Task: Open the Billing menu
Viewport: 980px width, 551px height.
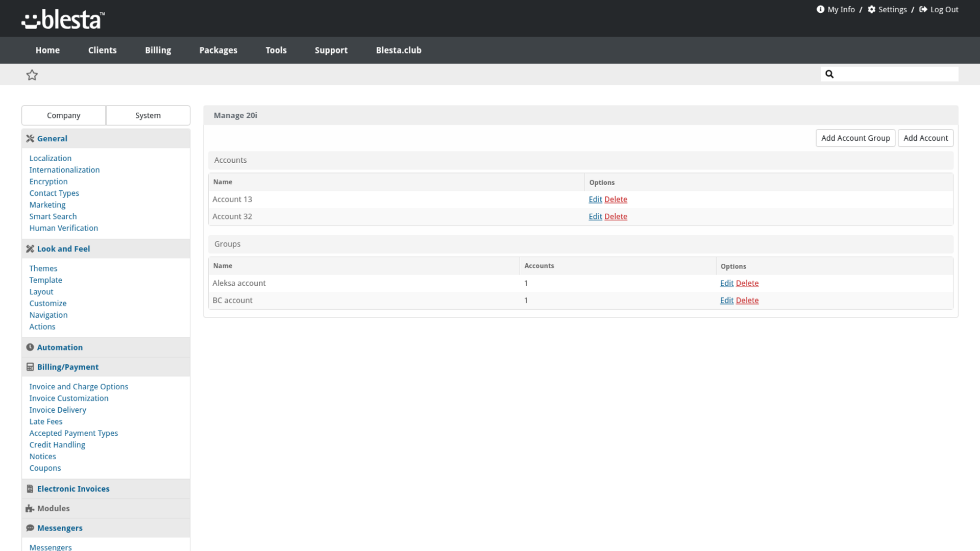Action: 158,50
